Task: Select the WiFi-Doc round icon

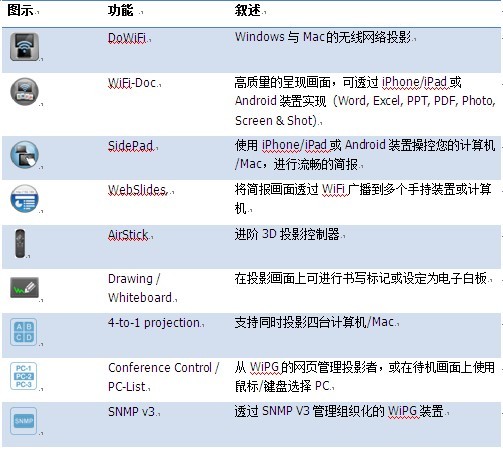Action: [x=24, y=91]
